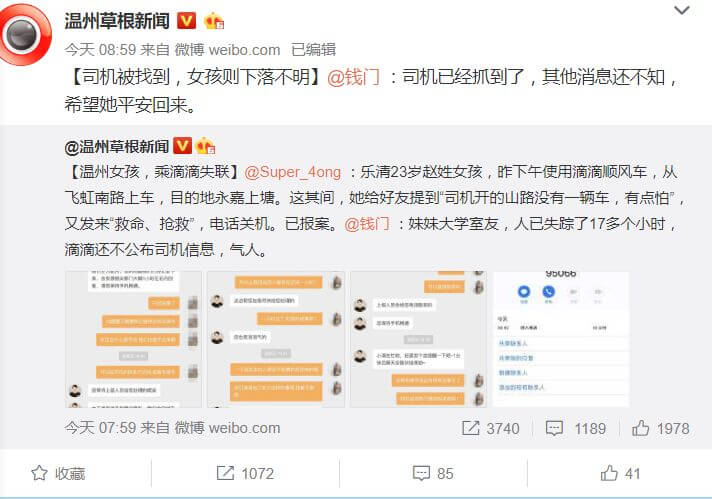Click the quoted post repost icon 3740
The width and height of the screenshot is (712, 499).
click(x=490, y=428)
